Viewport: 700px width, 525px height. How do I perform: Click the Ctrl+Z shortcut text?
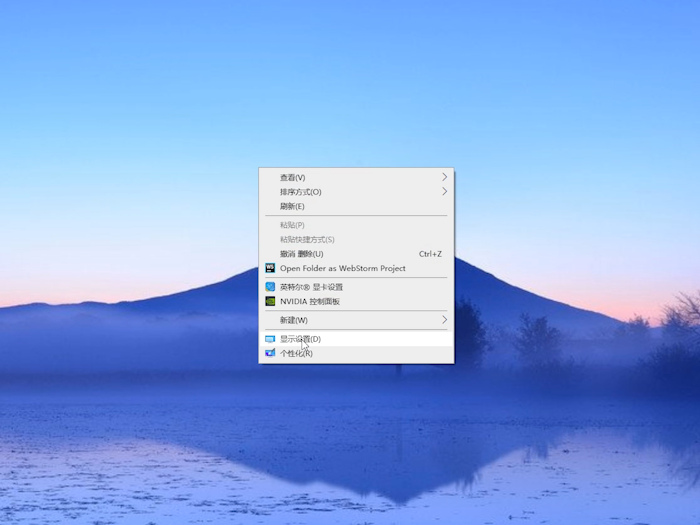coord(430,254)
